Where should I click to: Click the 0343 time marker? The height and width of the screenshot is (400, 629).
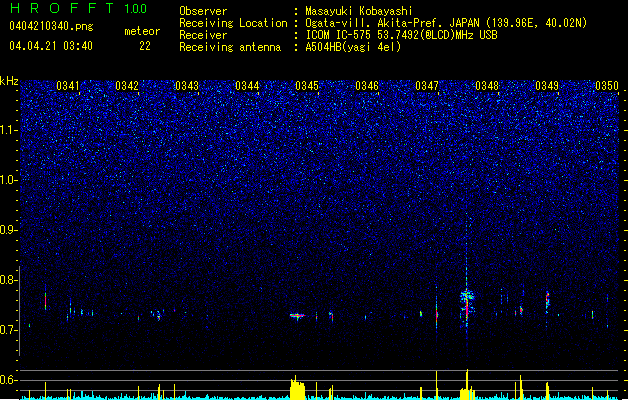tap(187, 86)
